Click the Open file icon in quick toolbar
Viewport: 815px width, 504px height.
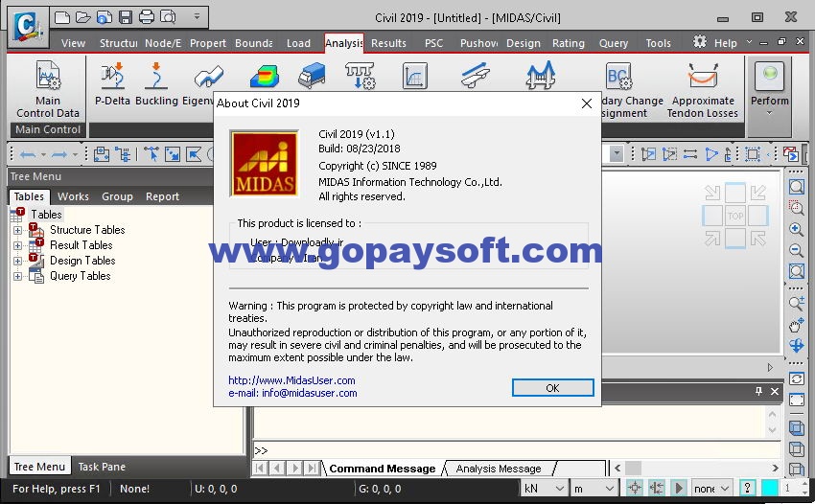(83, 17)
